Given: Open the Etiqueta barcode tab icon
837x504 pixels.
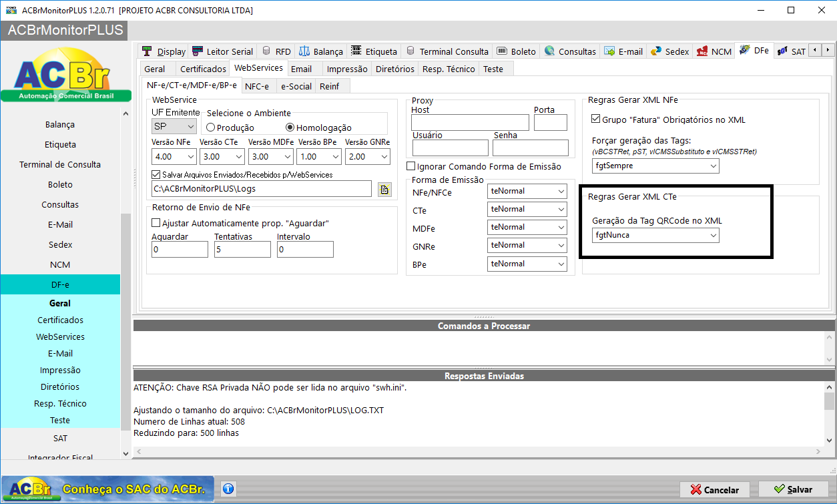Looking at the screenshot, I should point(356,51).
